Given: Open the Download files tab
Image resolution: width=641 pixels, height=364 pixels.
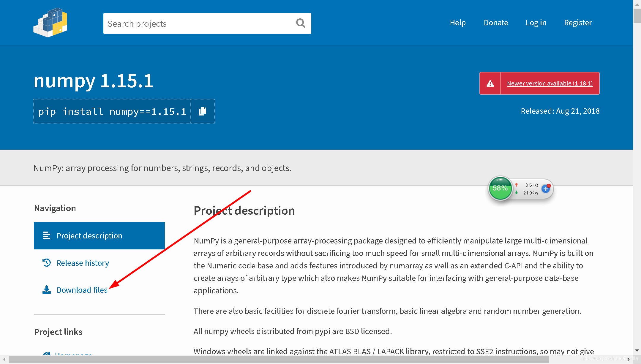Looking at the screenshot, I should pyautogui.click(x=82, y=290).
